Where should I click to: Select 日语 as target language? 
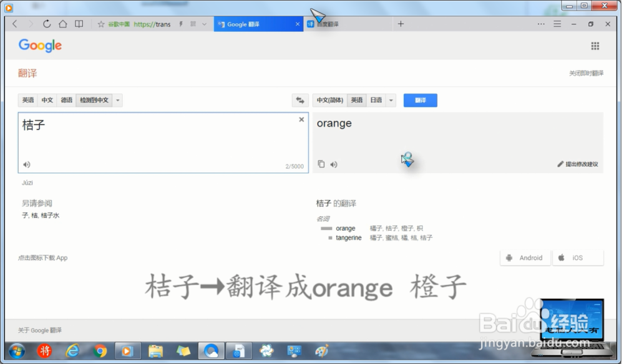click(x=376, y=100)
